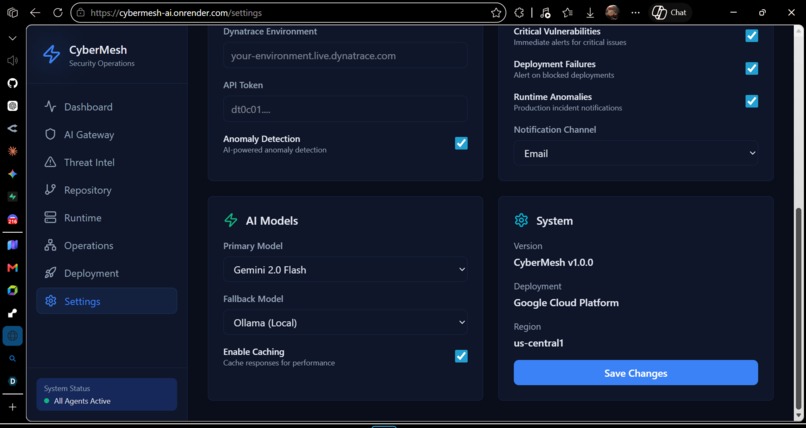Click the us-central1 region value
This screenshot has width=806, height=428.
pyautogui.click(x=538, y=343)
